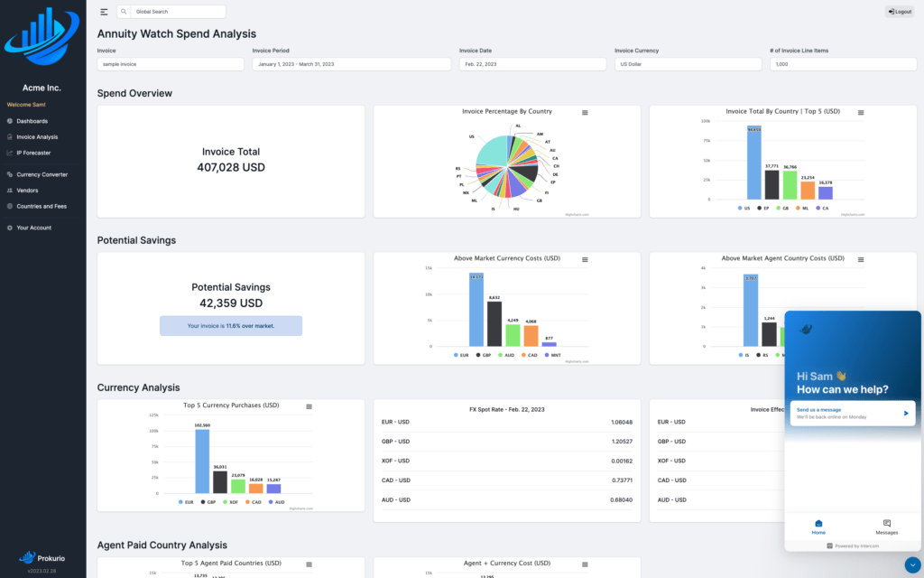
Task: Click the Invoice Period field
Action: 351,64
